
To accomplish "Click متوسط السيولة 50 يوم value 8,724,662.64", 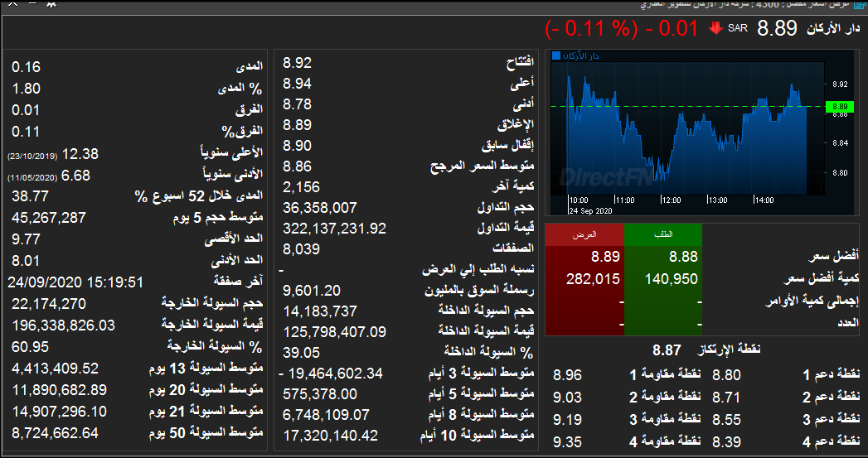I will click(55, 433).
